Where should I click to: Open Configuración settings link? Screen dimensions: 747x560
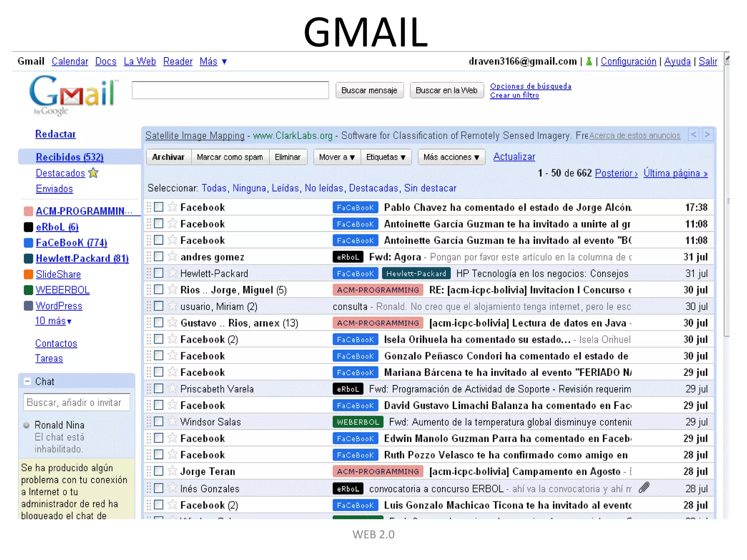(x=628, y=61)
